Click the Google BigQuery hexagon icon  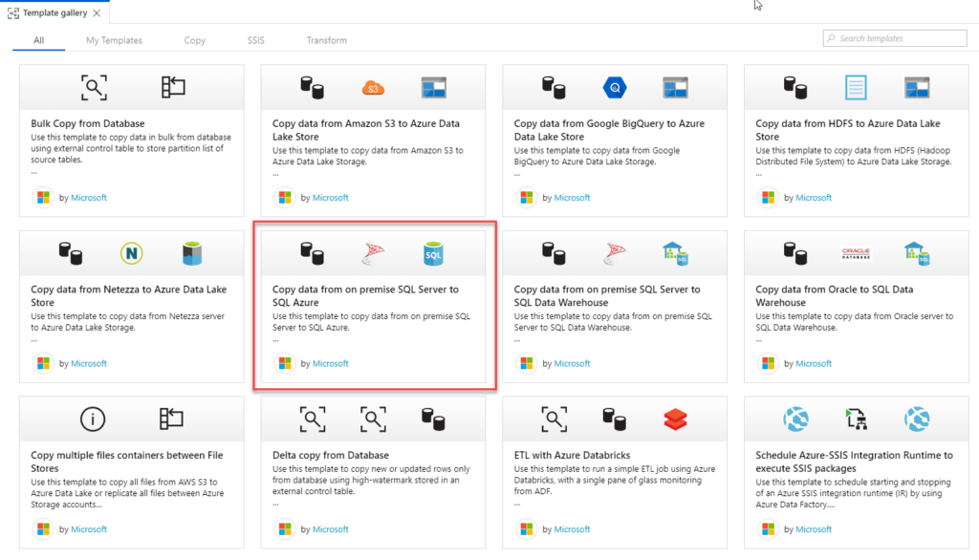click(615, 88)
